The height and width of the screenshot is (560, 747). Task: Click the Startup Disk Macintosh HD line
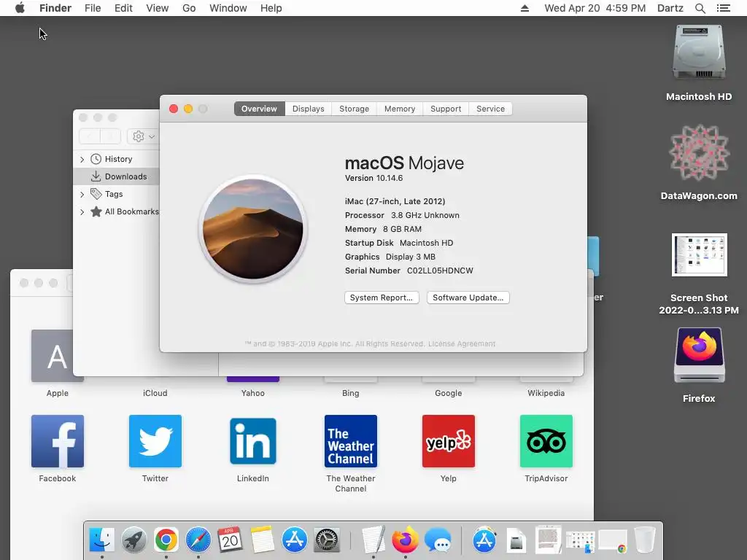click(399, 243)
